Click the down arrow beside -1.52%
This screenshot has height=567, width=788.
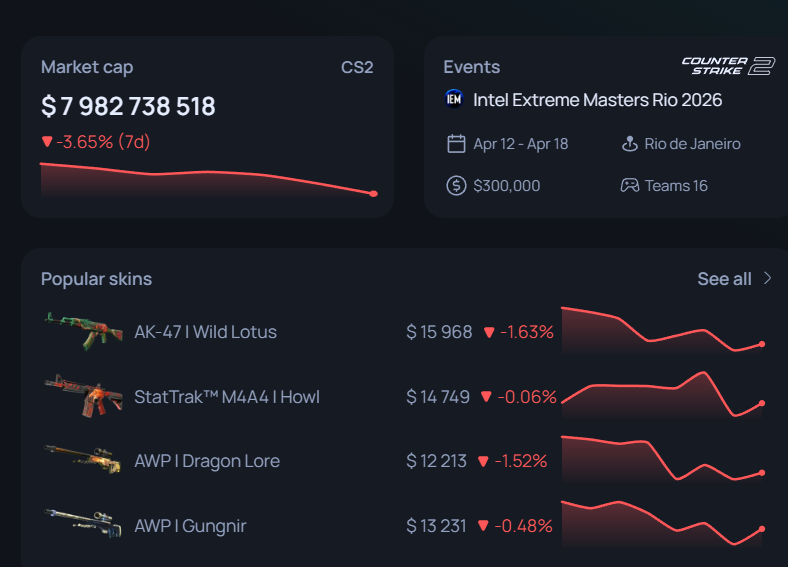click(483, 461)
